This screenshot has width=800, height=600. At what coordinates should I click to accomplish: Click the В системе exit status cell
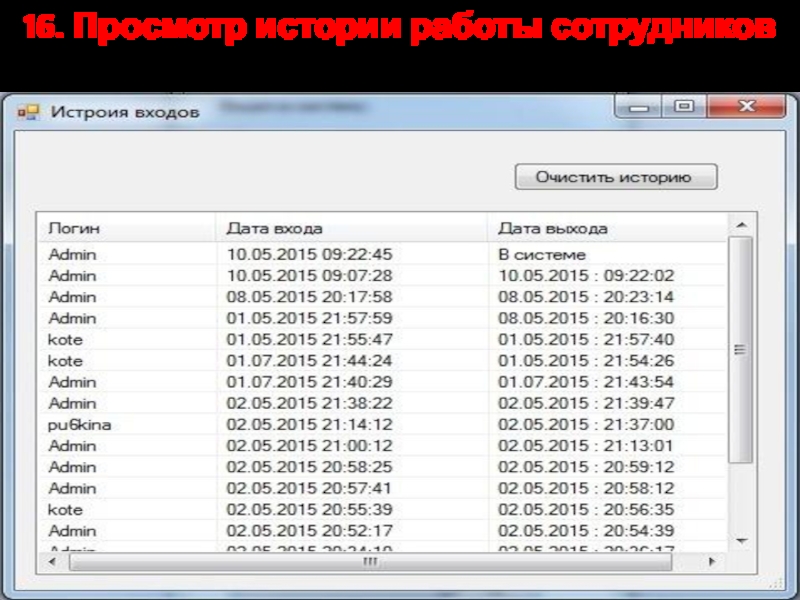(542, 254)
